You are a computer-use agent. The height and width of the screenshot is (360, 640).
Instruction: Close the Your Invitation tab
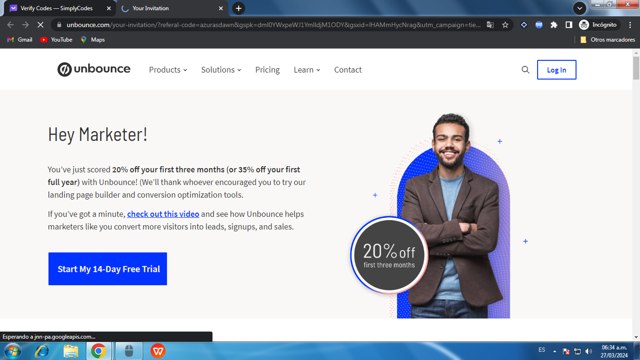coord(221,8)
